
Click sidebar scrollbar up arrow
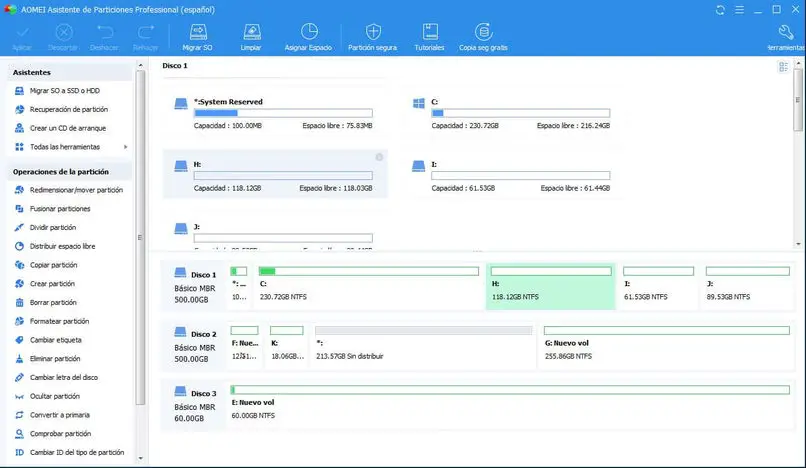tap(140, 65)
